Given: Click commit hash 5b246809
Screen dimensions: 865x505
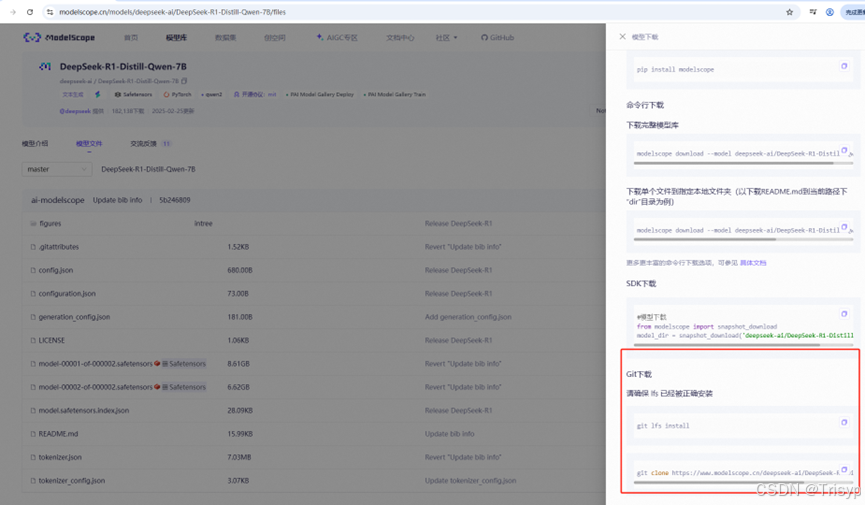Looking at the screenshot, I should point(174,200).
